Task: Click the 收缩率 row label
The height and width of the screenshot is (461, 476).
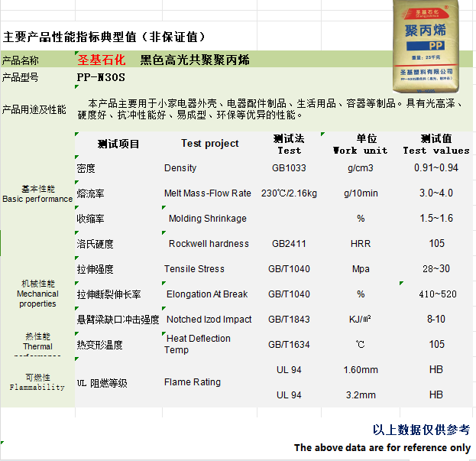Action: coord(90,219)
